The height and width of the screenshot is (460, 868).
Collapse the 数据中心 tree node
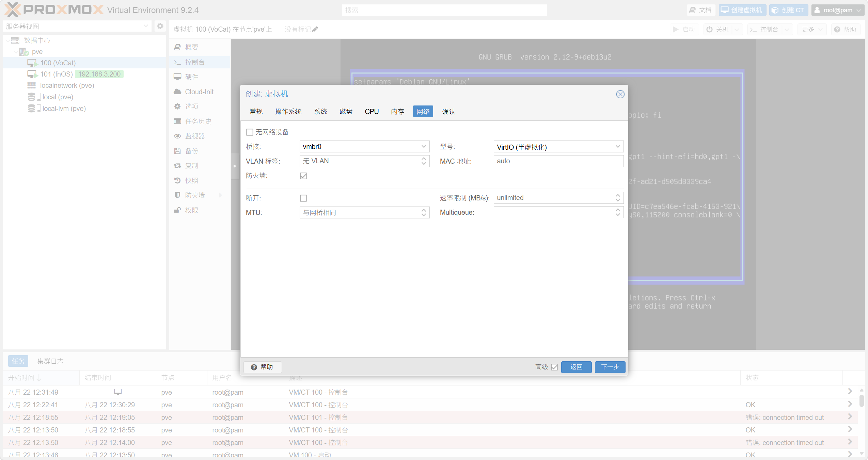point(7,40)
